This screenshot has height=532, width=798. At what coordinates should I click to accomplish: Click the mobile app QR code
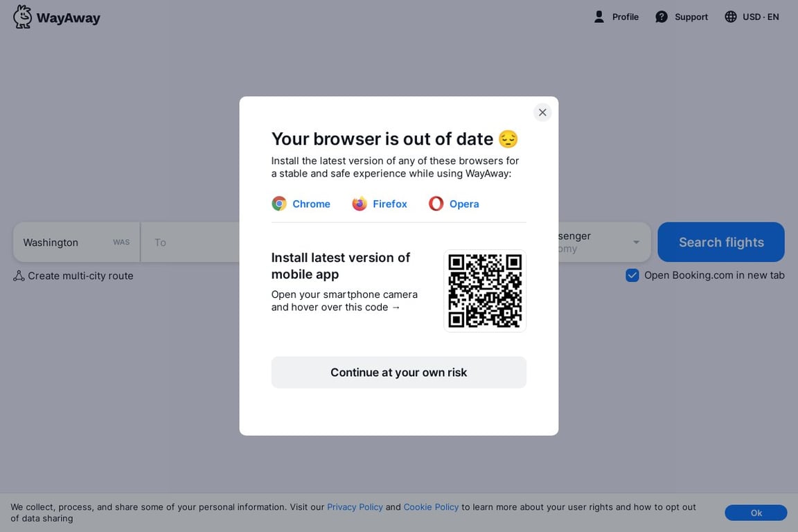[484, 291]
